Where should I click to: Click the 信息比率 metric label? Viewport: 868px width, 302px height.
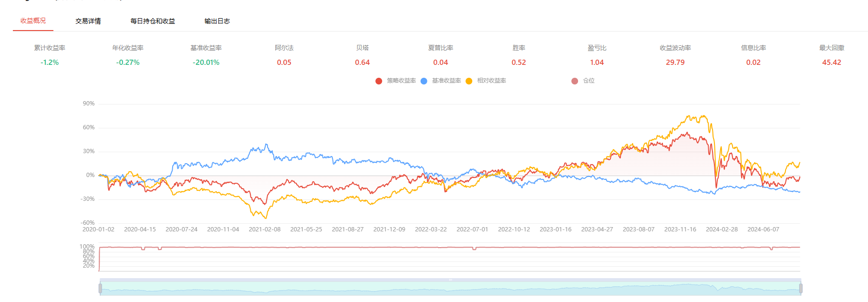(x=754, y=48)
